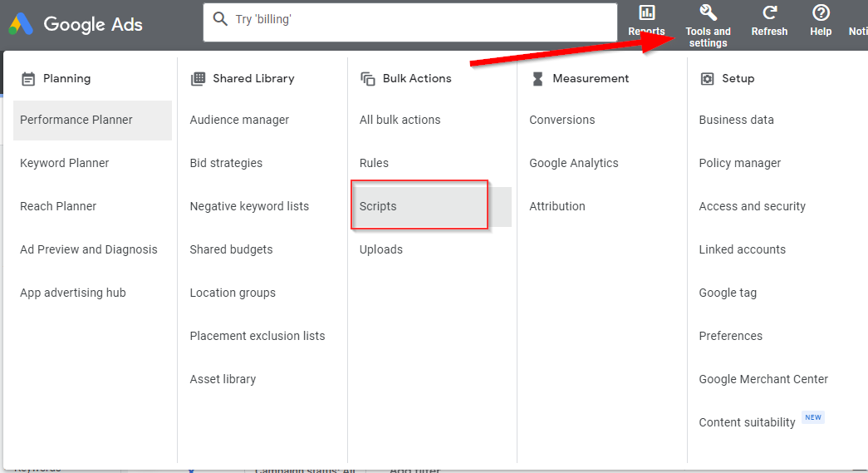The height and width of the screenshot is (473, 868).
Task: Click the Shared Library grid icon
Action: tap(198, 79)
